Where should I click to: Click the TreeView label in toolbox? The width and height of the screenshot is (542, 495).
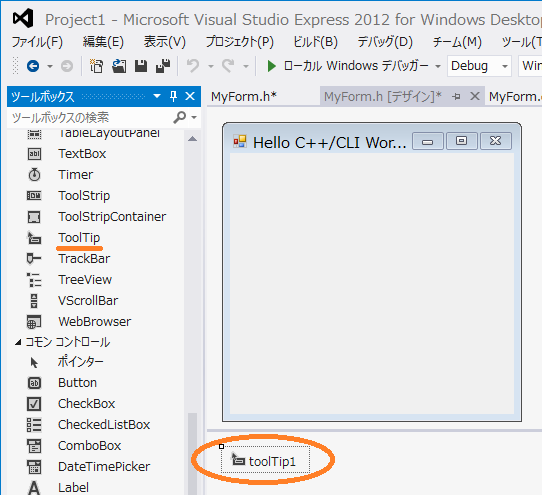pyautogui.click(x=85, y=280)
